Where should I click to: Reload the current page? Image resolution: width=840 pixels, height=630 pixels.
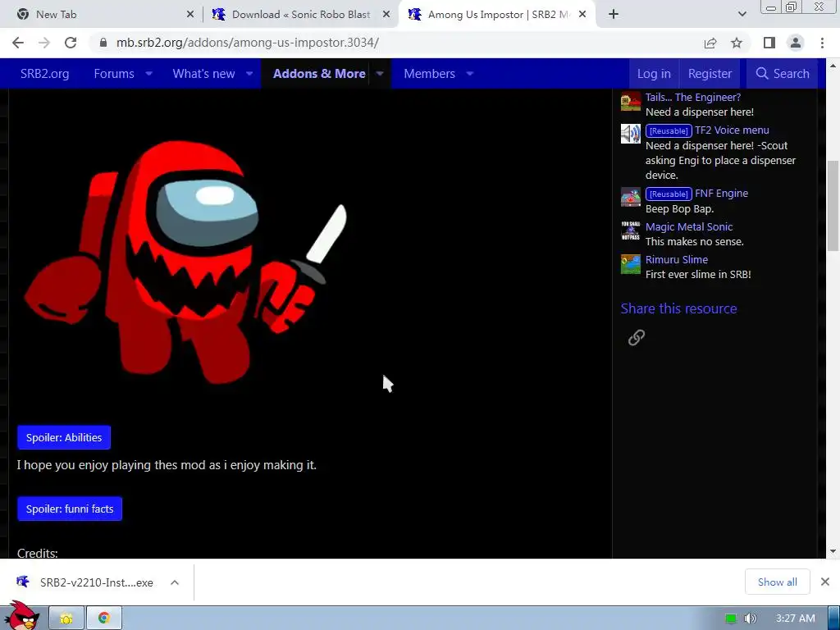click(x=71, y=43)
